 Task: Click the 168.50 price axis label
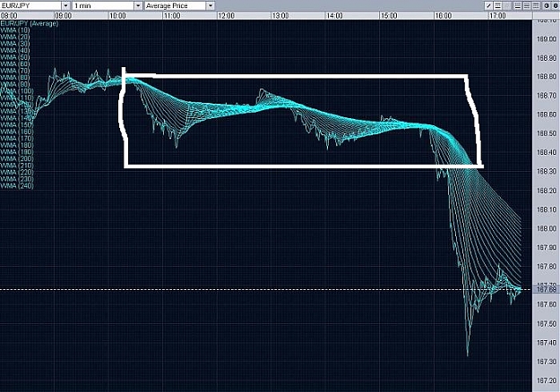pyautogui.click(x=547, y=133)
